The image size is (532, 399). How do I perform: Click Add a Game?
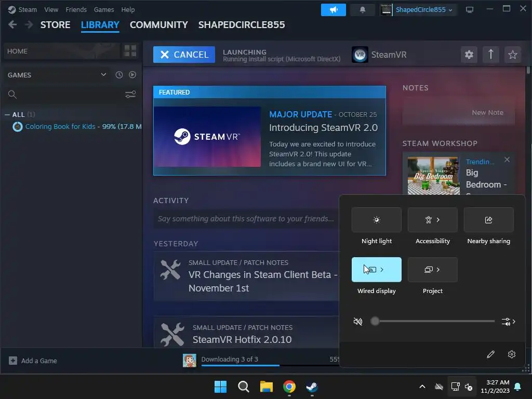[x=33, y=361]
